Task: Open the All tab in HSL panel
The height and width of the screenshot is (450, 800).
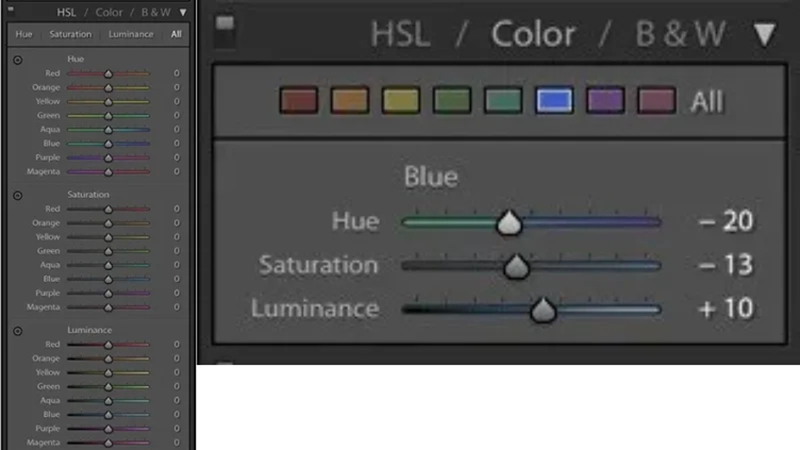Action: point(176,34)
